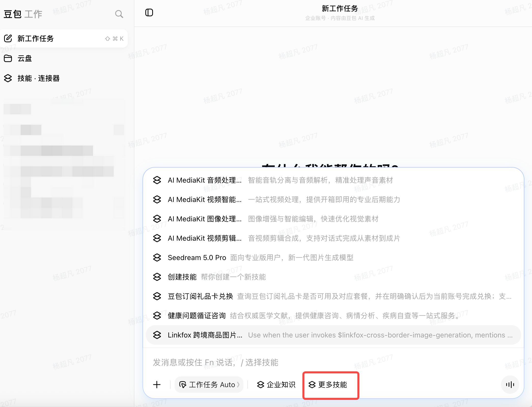Click 音视频剪辑合成 description text

(x=324, y=238)
